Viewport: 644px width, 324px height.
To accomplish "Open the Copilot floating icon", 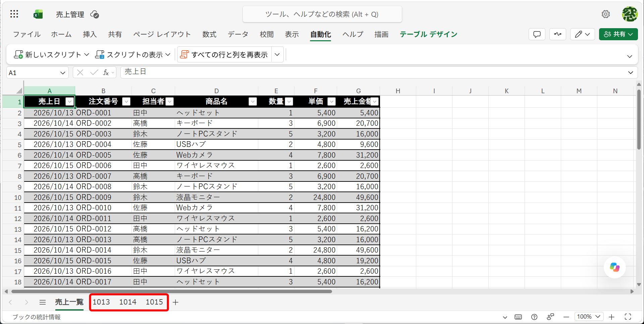I will pyautogui.click(x=614, y=267).
